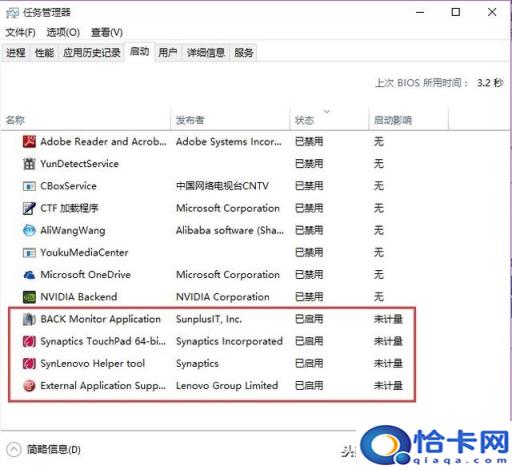
Task: Click publisher Synaptics Incorporated
Action: tap(229, 341)
